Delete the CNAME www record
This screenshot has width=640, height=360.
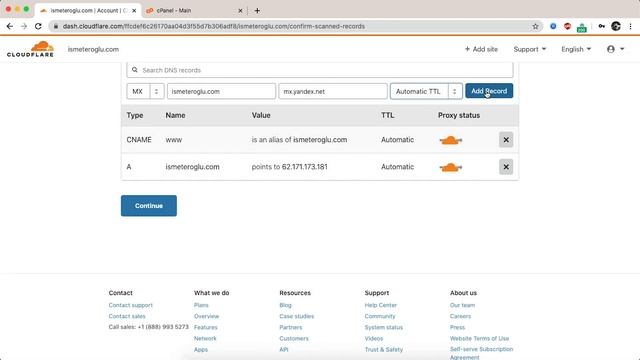[506, 140]
